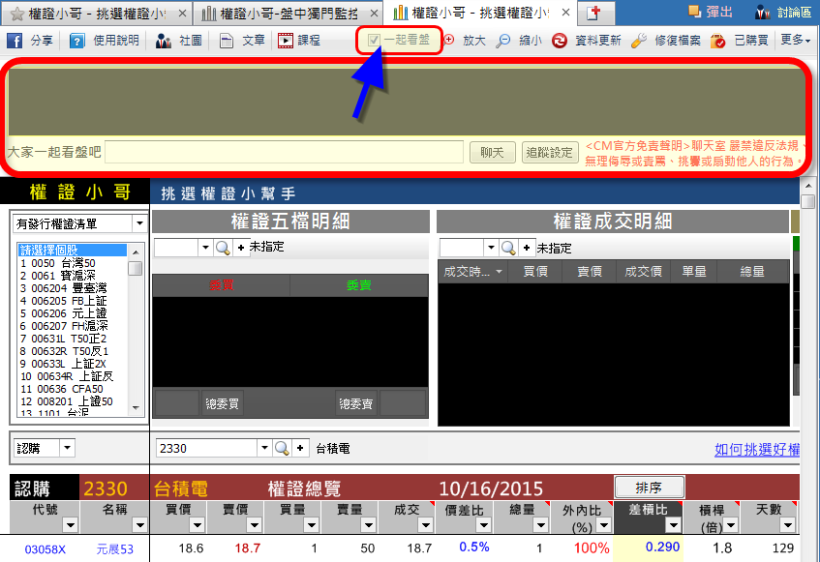Image resolution: width=820 pixels, height=562 pixels.
Task: Click the chat message input field
Action: click(x=284, y=153)
